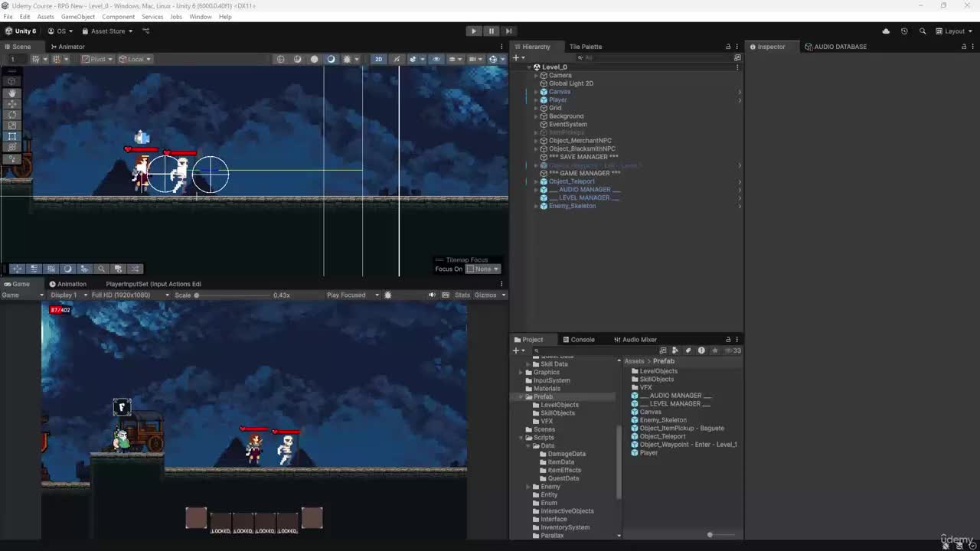Open the OS account dropdown
The image size is (980, 551).
tap(60, 31)
